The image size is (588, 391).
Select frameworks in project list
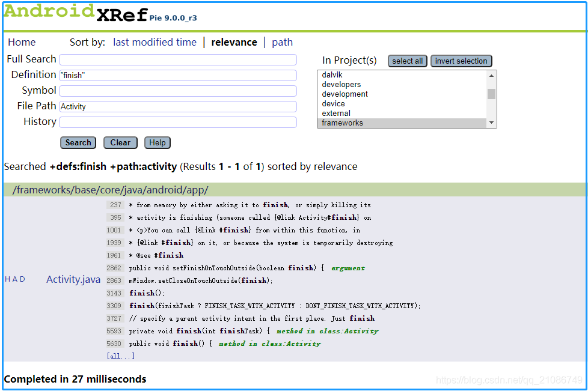tap(402, 123)
